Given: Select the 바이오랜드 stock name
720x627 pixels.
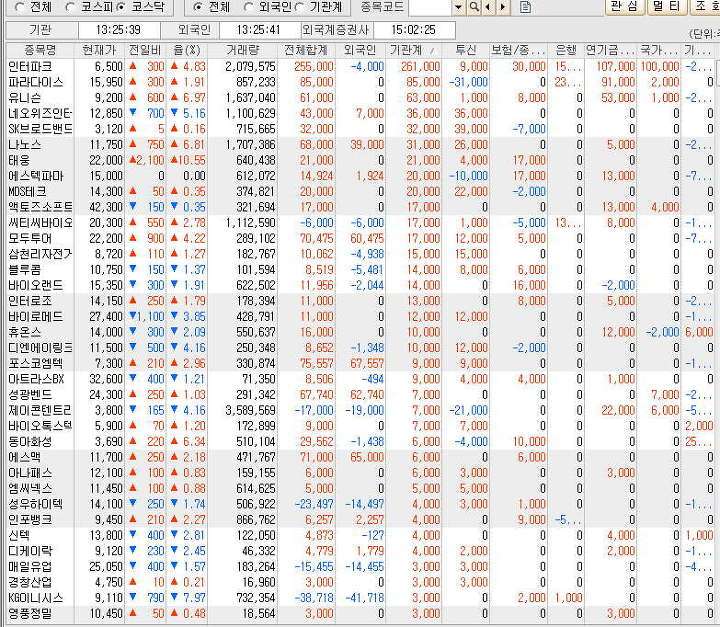Looking at the screenshot, I should coord(35,285).
